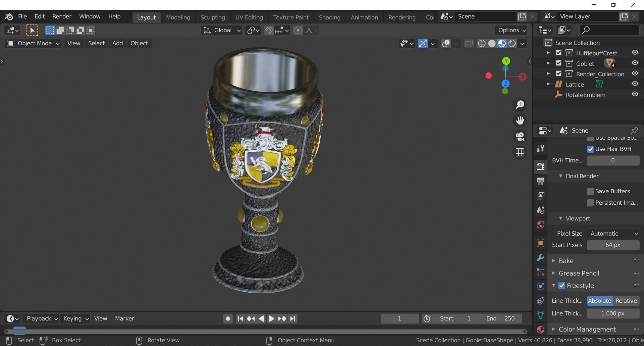The width and height of the screenshot is (644, 346).
Task: Expand the HufflepuffCrest collection tree
Action: [548, 53]
